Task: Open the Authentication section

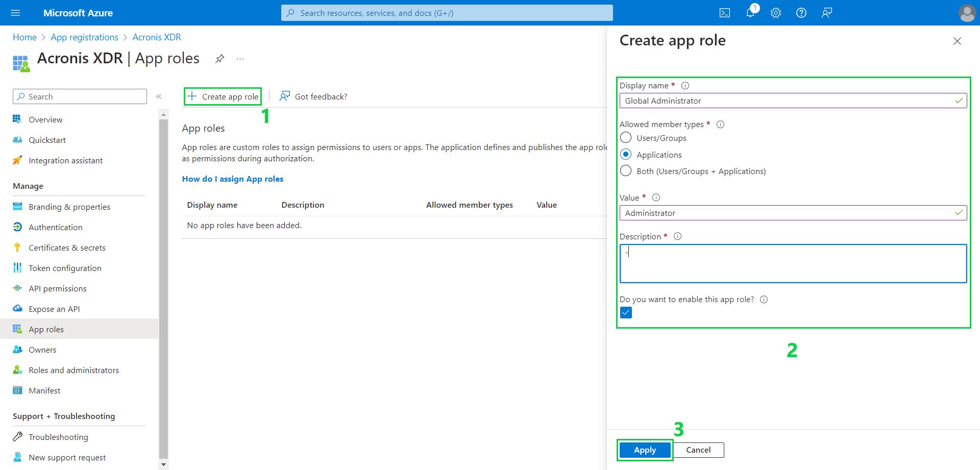Action: click(55, 227)
